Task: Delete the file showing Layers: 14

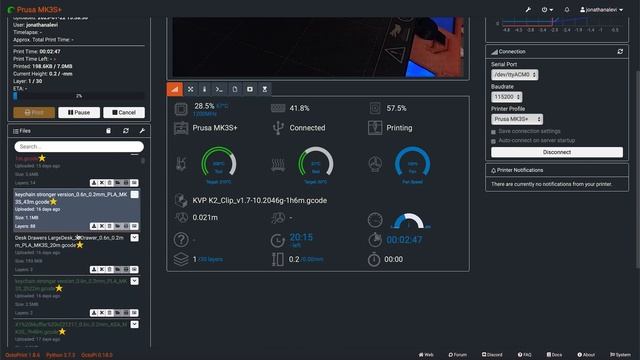Action: point(109,183)
